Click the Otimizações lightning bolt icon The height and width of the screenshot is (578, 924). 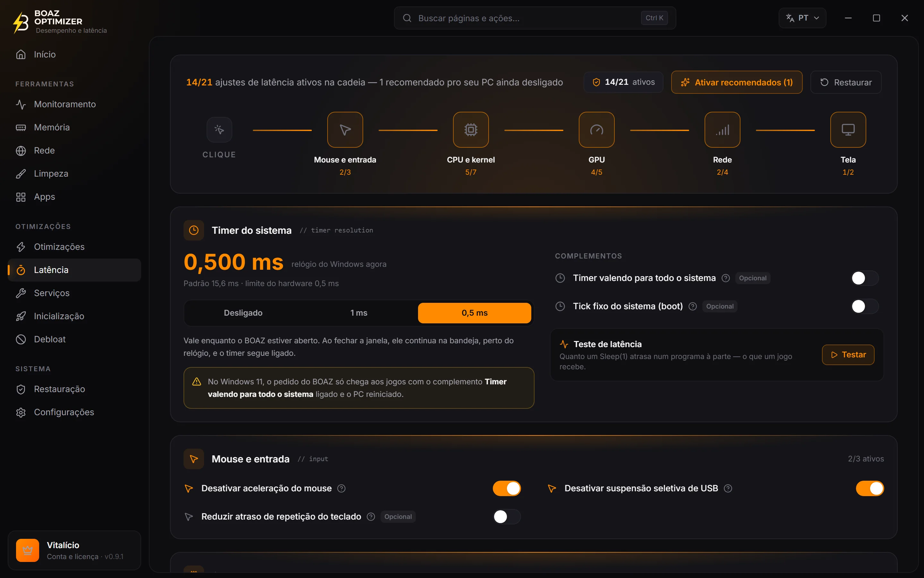21,247
